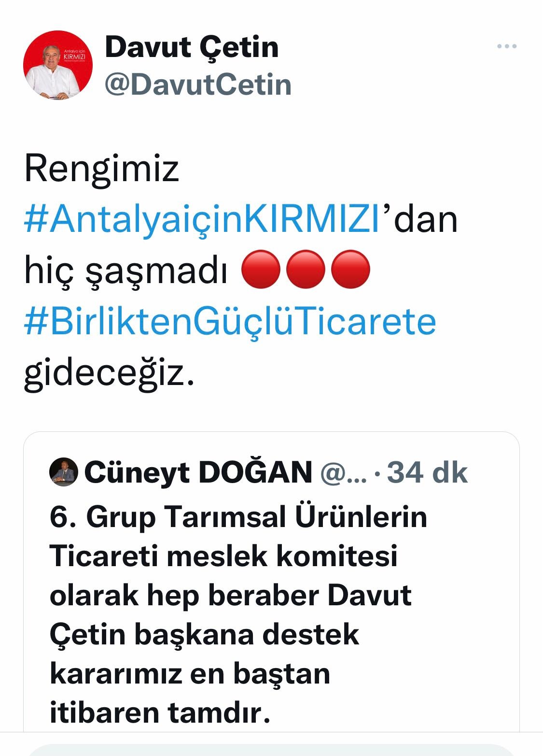Click the grey reply field at the bottom

[x=271, y=750]
